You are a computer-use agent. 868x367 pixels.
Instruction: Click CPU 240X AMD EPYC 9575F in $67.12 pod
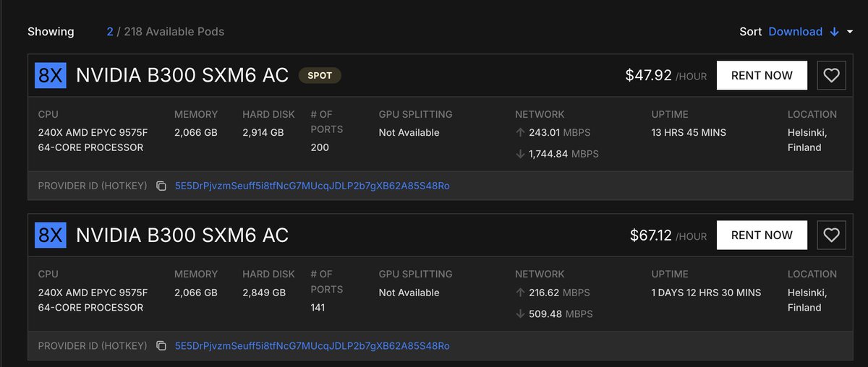(93, 300)
